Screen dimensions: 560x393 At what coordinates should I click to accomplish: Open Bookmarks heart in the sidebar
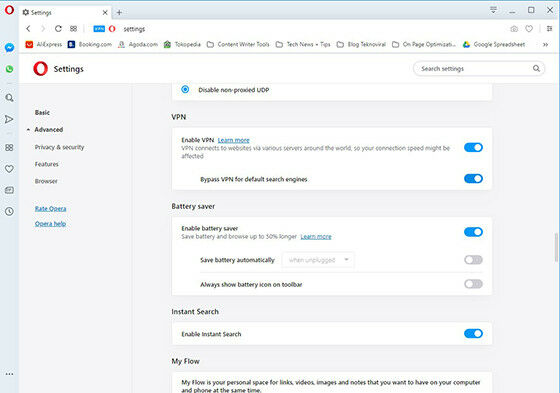(x=9, y=169)
